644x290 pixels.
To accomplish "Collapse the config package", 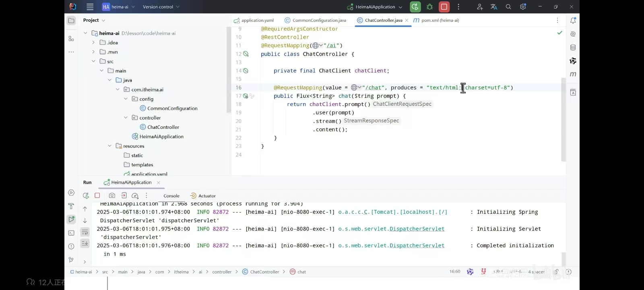I will click(x=126, y=99).
